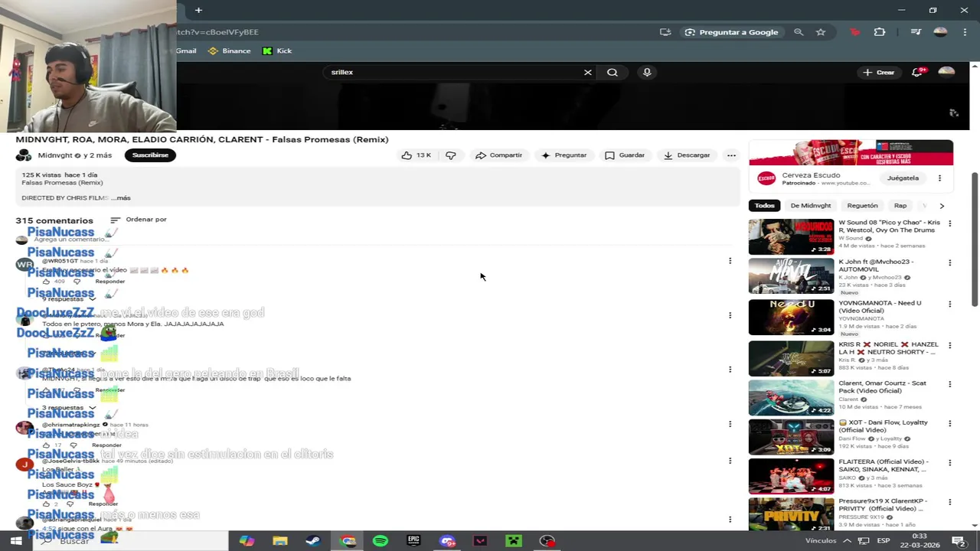
Task: Open the media control icon in Chrome toolbar
Action: click(916, 32)
